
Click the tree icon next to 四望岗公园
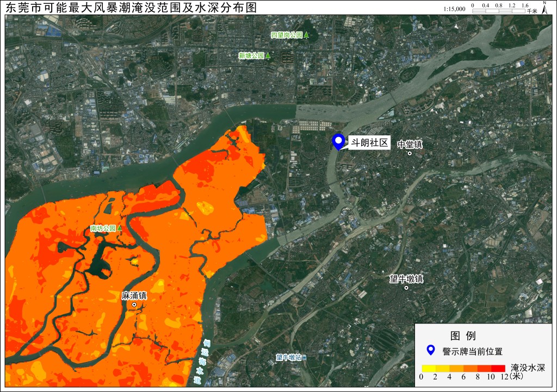pyautogui.click(x=306, y=35)
